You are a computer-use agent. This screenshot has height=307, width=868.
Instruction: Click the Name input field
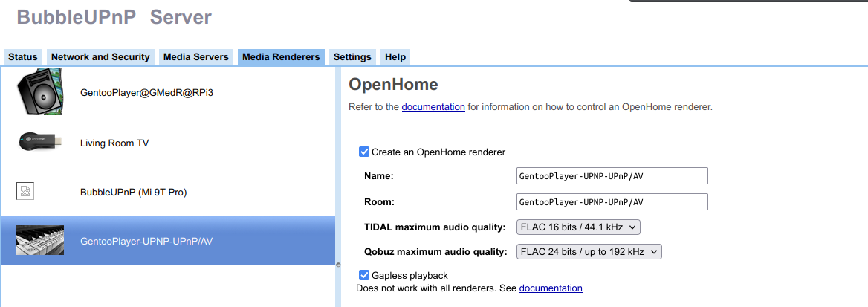[x=612, y=176]
